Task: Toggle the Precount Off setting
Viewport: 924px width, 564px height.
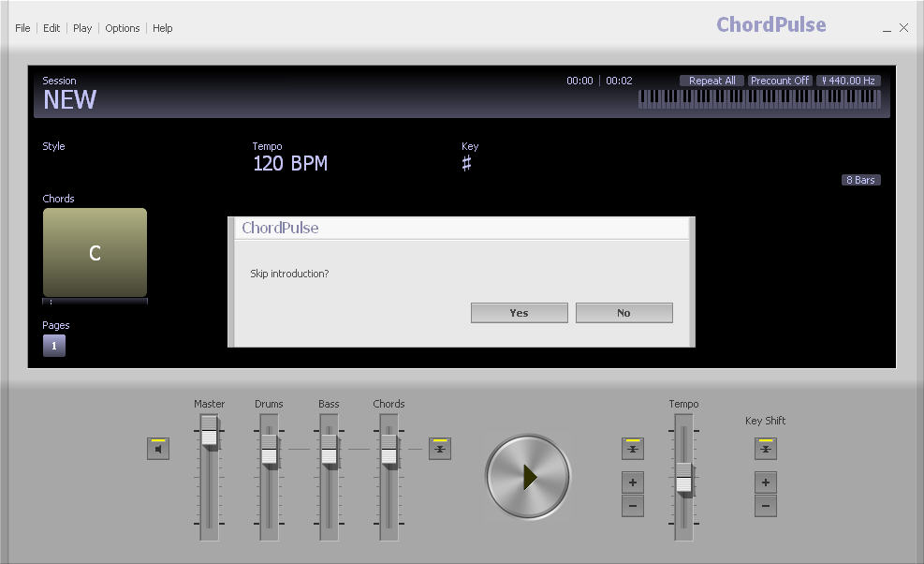Action: [780, 81]
